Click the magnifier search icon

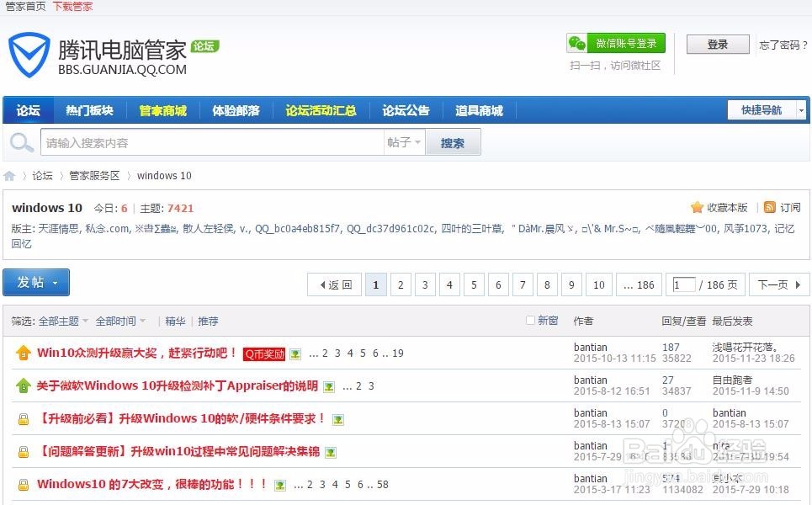coord(21,142)
